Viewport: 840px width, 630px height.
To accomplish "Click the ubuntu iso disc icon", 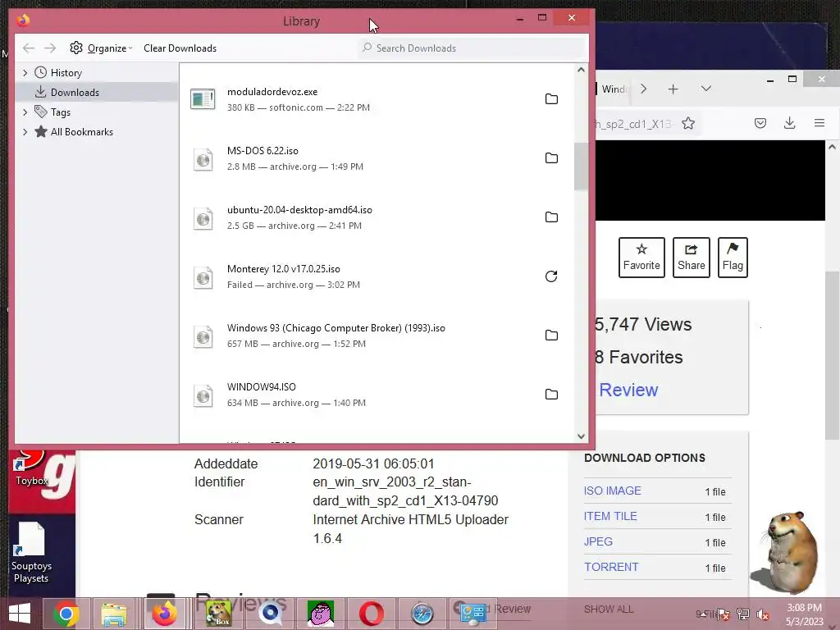I will tap(203, 218).
